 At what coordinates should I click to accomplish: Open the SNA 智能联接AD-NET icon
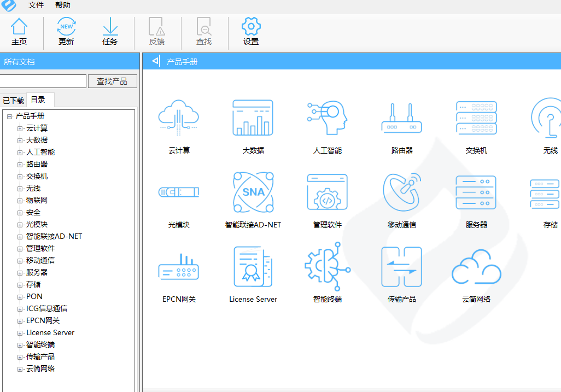253,192
